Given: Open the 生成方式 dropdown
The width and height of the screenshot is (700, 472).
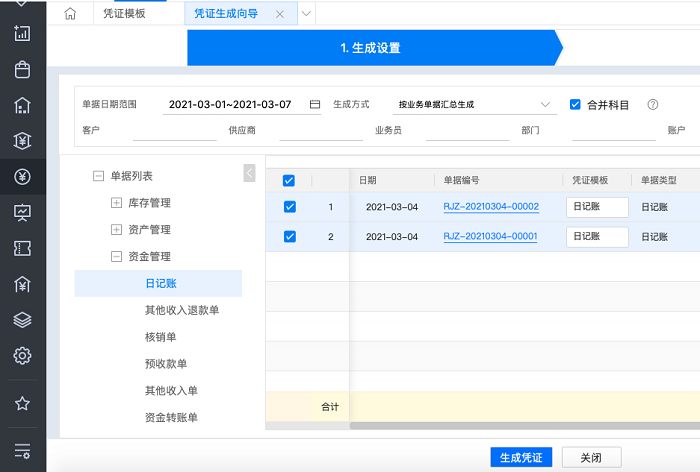Looking at the screenshot, I should click(473, 104).
